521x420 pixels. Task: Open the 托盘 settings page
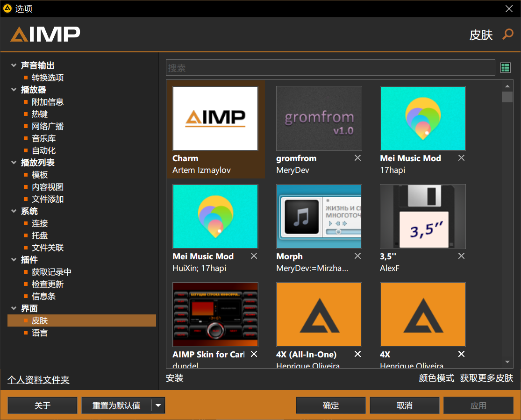click(40, 235)
